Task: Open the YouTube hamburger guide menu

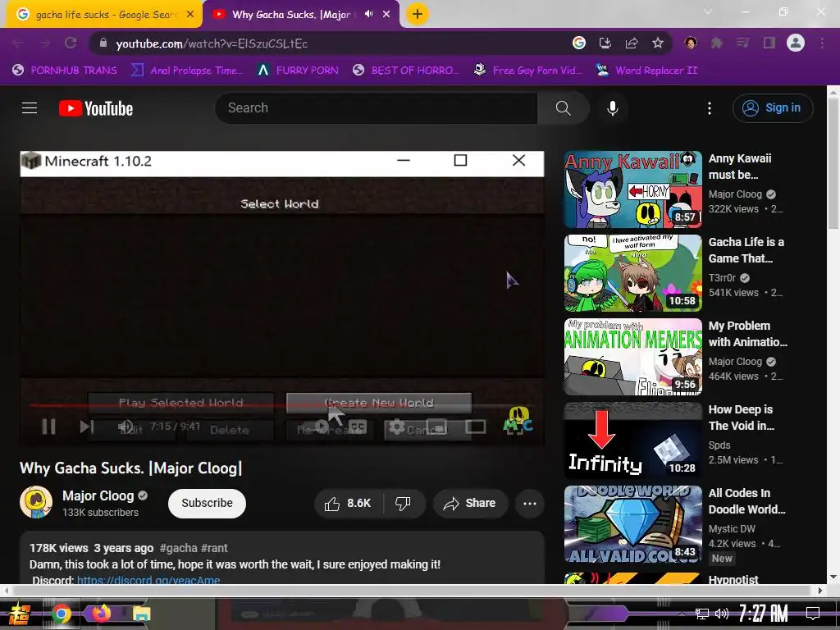Action: click(30, 108)
